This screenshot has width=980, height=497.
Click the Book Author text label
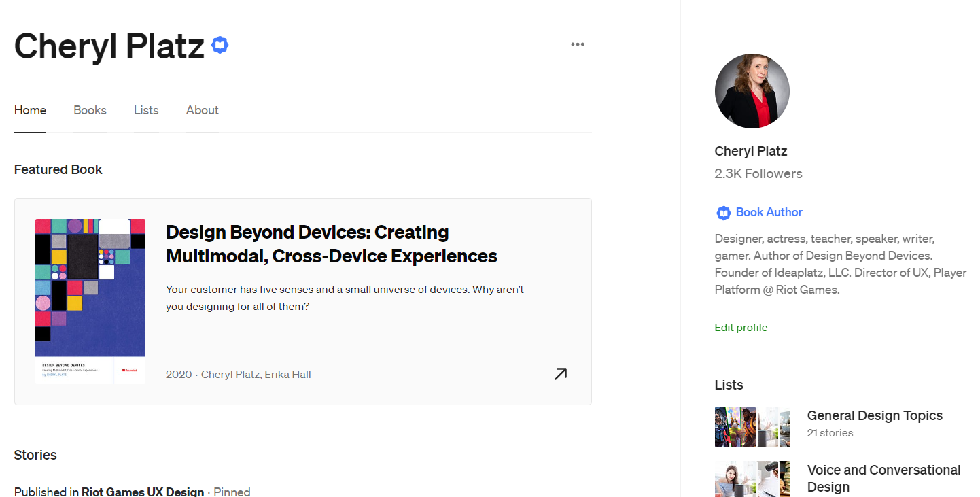click(769, 212)
